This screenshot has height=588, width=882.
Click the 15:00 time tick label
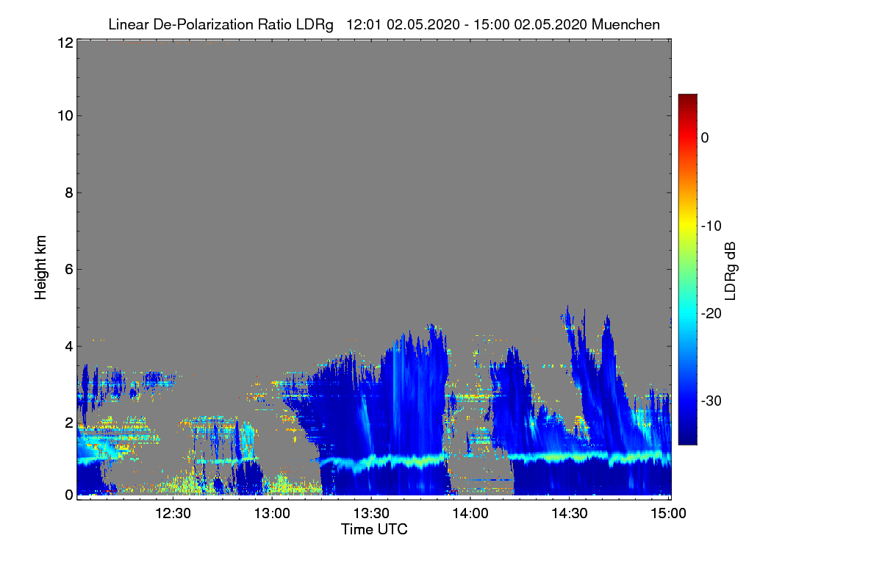click(x=668, y=514)
